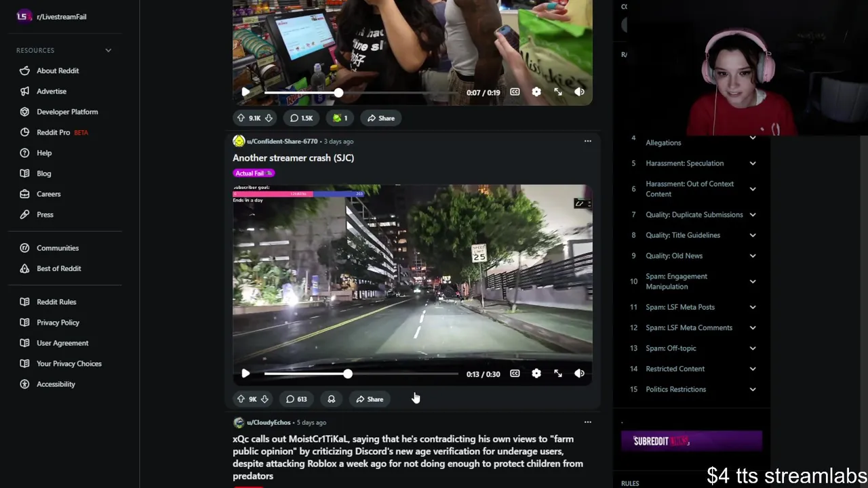Enter fullscreen on the top video
This screenshot has width=868, height=488.
coord(558,92)
